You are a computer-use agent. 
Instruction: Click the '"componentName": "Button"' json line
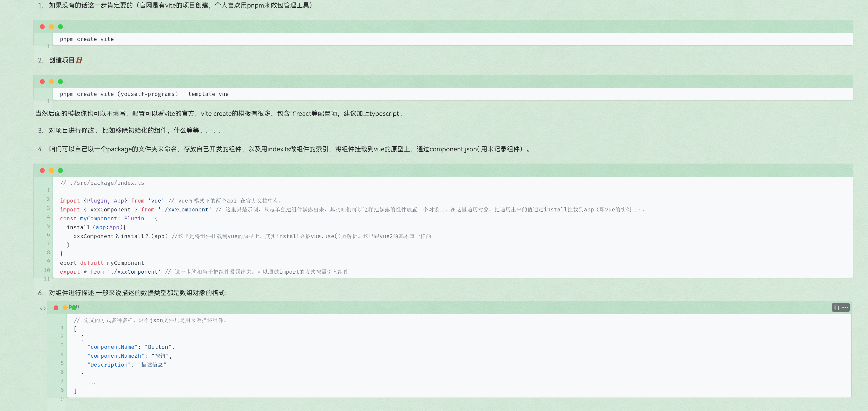(131, 347)
